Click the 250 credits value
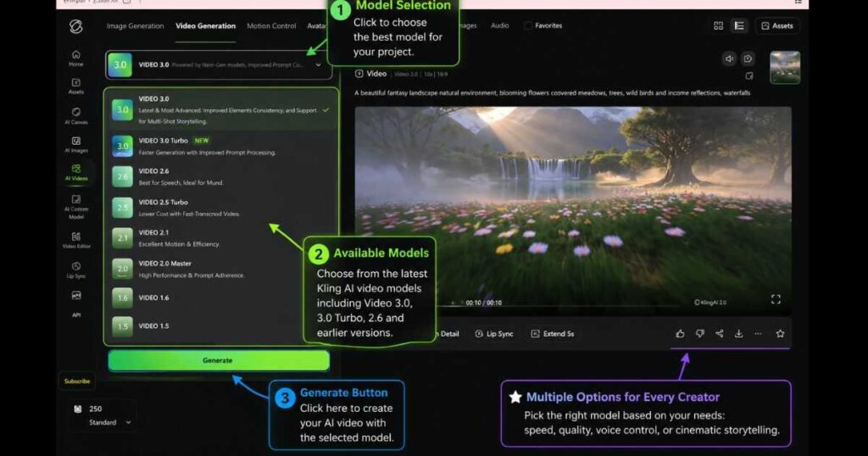868x456 pixels. [95, 409]
